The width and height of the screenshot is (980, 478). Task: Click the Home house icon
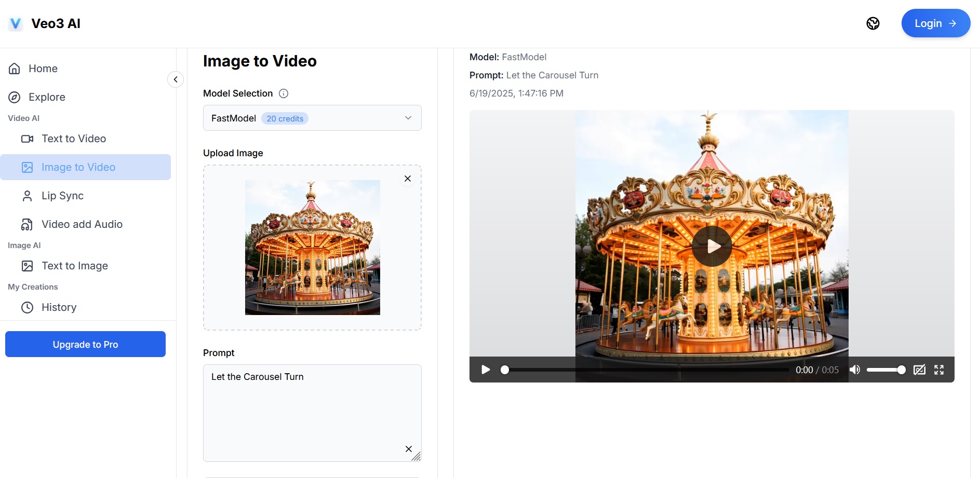15,69
